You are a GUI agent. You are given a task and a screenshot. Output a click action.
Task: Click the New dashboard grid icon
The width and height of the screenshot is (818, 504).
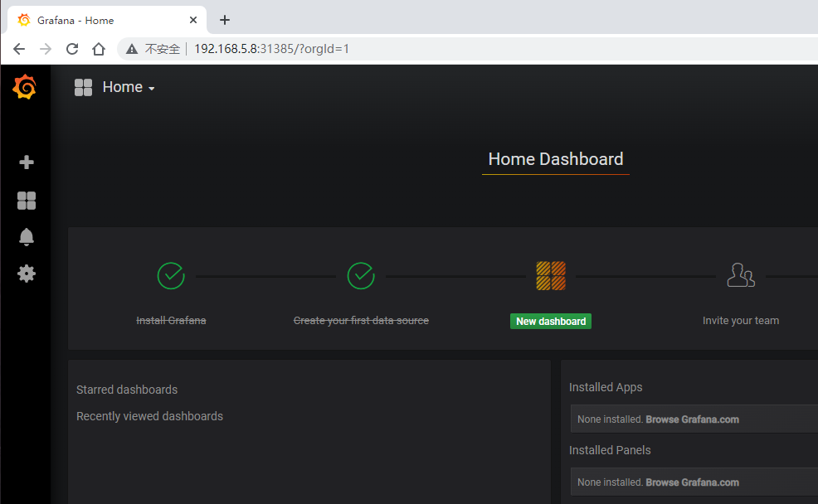pos(551,275)
